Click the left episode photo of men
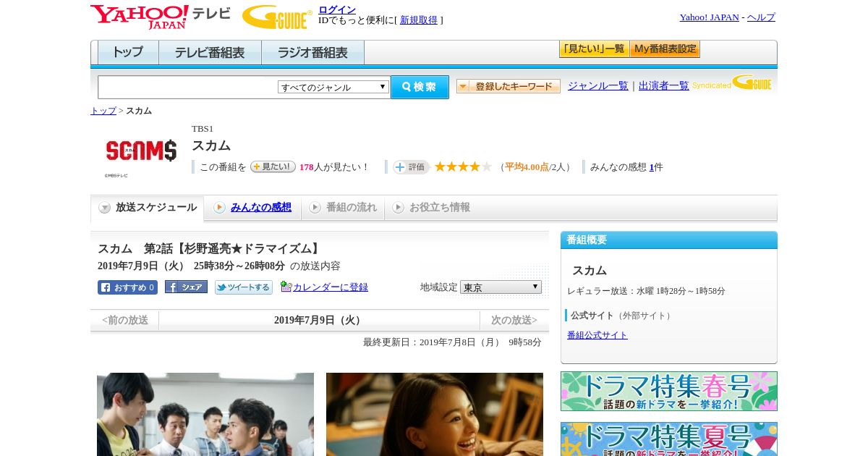Screen dimensions: 868x456 205,414
